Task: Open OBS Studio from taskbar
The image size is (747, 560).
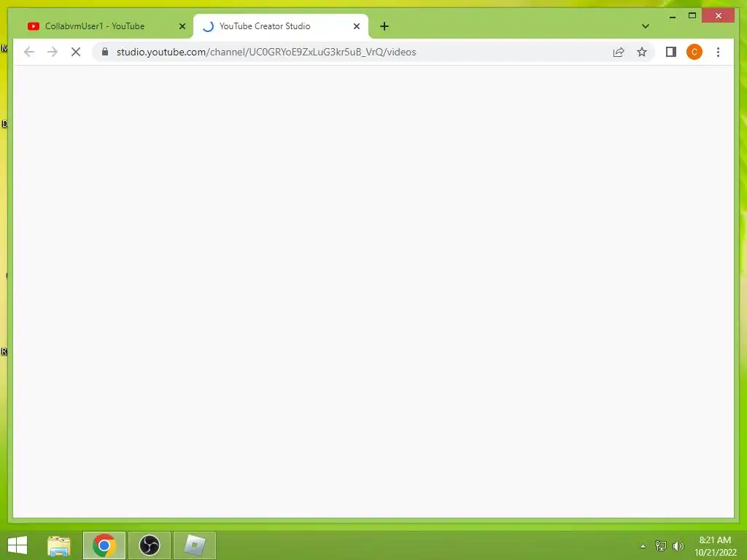Action: [149, 545]
